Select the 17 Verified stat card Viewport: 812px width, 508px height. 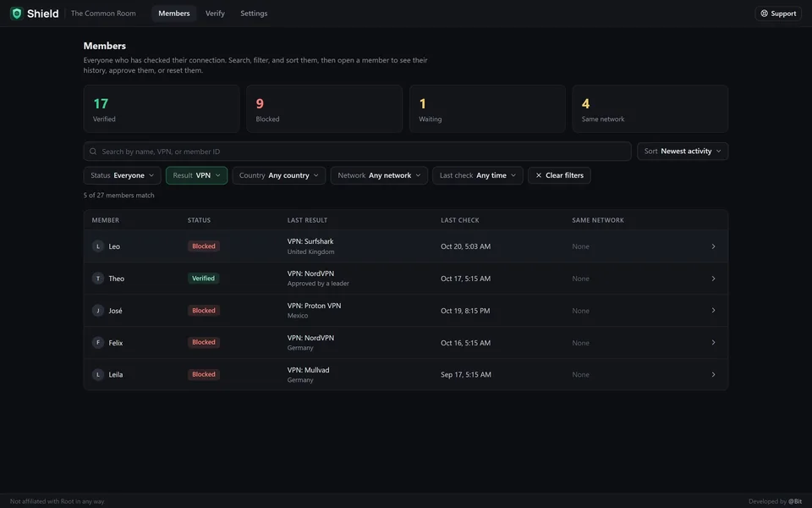pyautogui.click(x=162, y=109)
